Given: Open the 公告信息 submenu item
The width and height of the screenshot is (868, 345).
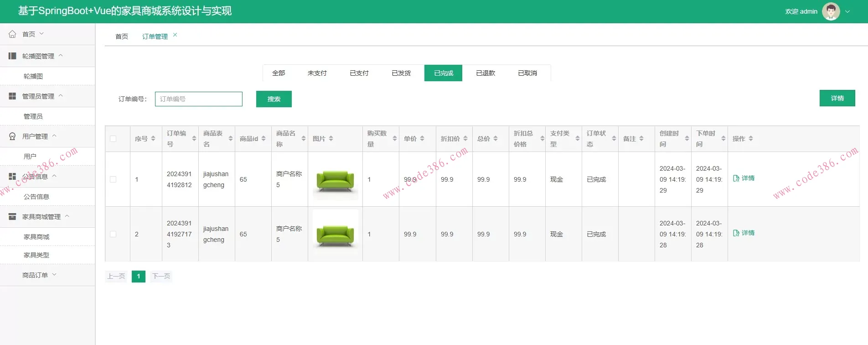Looking at the screenshot, I should pyautogui.click(x=47, y=197).
